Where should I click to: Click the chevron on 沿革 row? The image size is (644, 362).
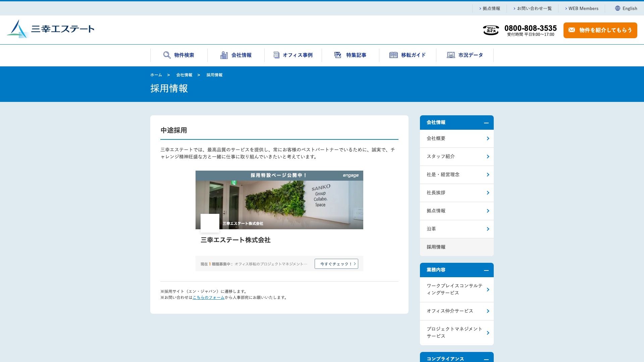[x=488, y=229]
